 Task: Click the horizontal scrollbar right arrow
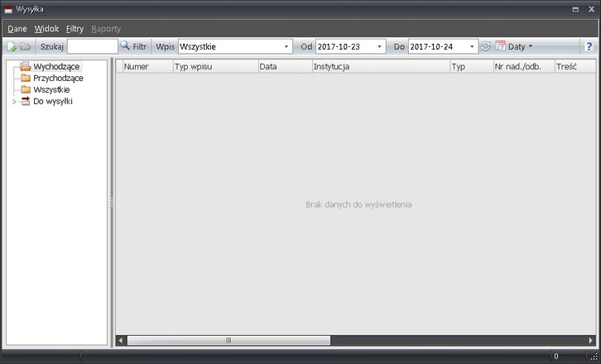click(590, 340)
